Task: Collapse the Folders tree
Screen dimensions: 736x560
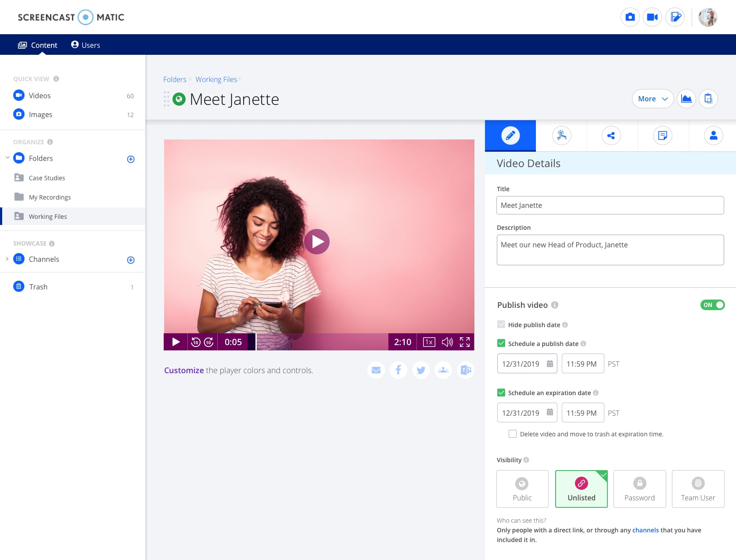Action: pyautogui.click(x=7, y=157)
